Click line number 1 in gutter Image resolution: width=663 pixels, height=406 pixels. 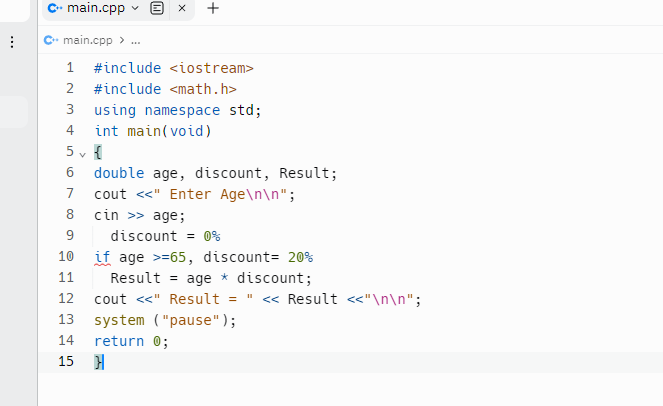click(x=70, y=68)
